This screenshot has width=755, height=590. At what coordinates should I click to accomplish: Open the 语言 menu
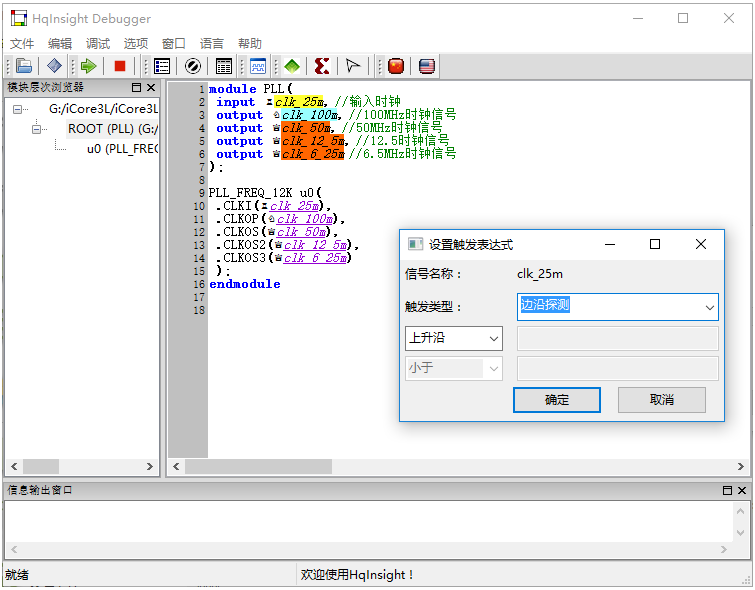(212, 44)
